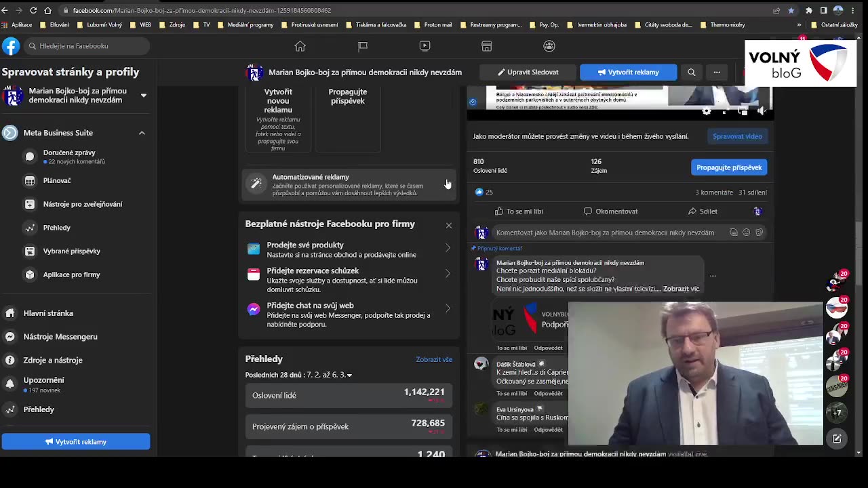This screenshot has width=868, height=488.
Task: Click Vytvořit reklamy sidebar button
Action: [75, 442]
